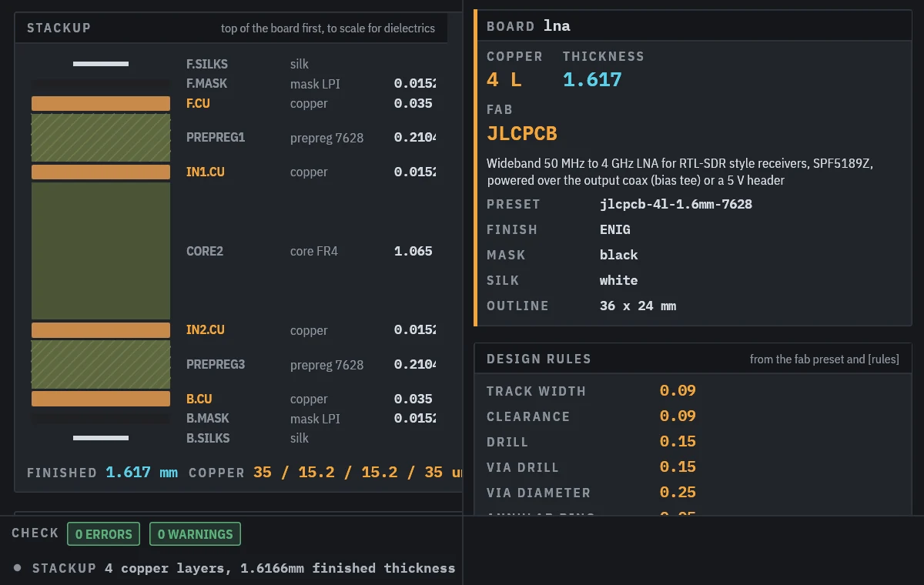The width and height of the screenshot is (924, 585).
Task: Click the PREPREG3 layer name
Action: pos(216,364)
